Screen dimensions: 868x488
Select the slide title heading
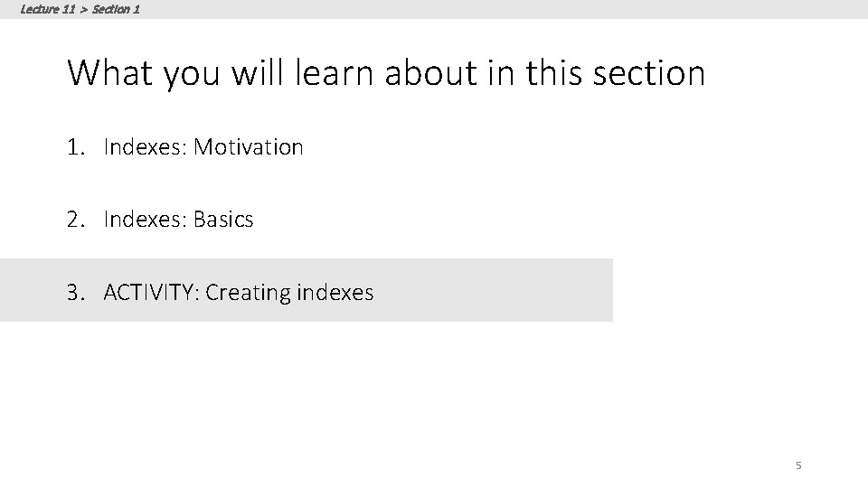[x=385, y=73]
